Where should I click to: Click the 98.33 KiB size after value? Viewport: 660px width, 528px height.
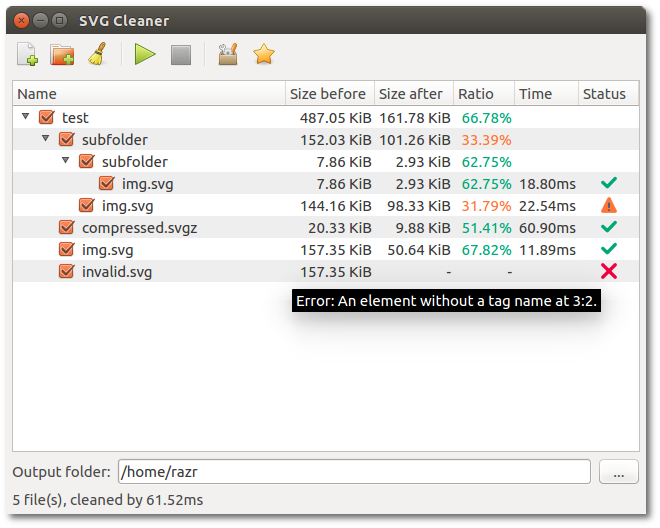tap(419, 206)
